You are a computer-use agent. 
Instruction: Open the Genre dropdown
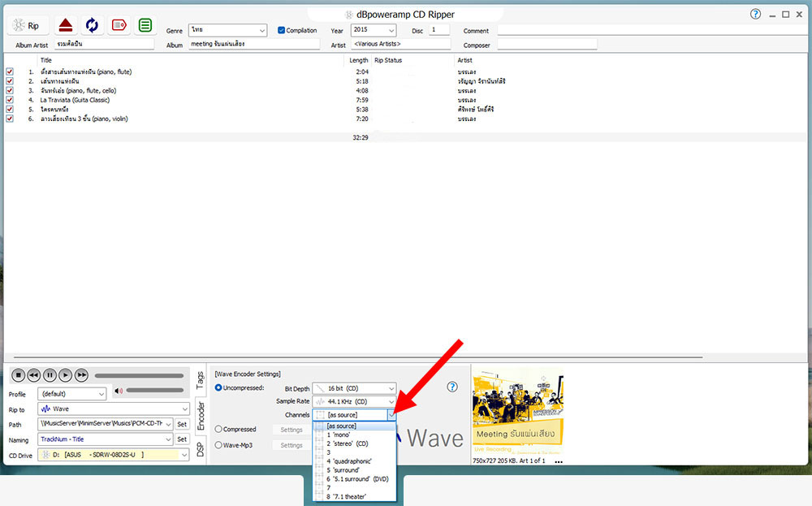click(x=261, y=30)
